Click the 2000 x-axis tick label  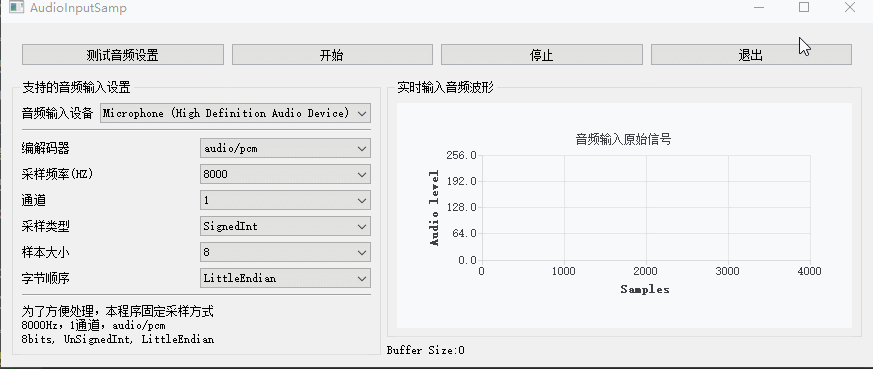[x=646, y=272]
